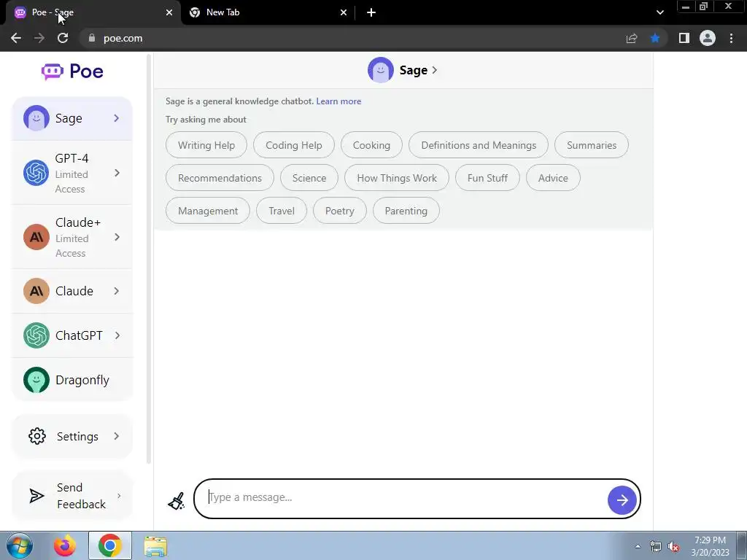747x560 pixels.
Task: Open Sage details via header chevron
Action: [434, 70]
